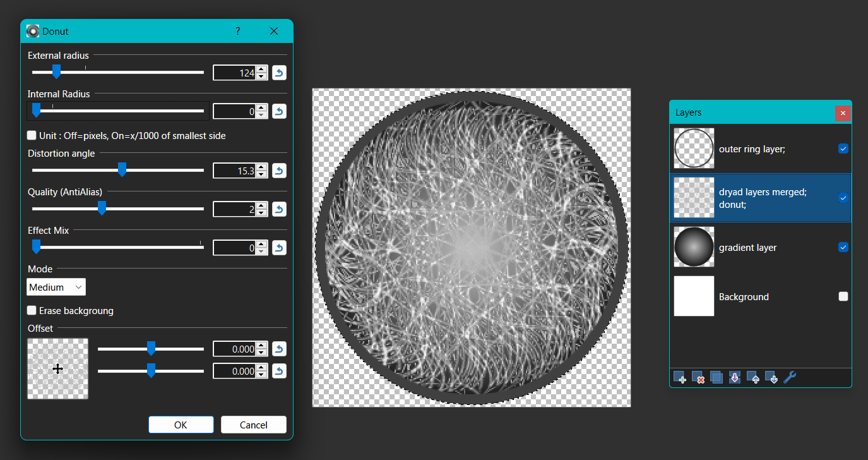Viewport: 868px width, 460px height.
Task: Open layer properties wrench icon
Action: click(790, 377)
